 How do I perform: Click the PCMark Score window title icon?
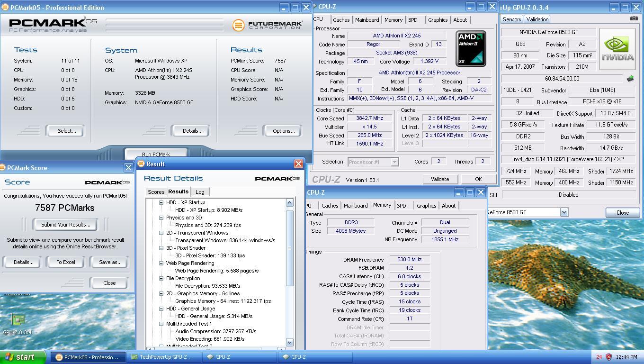tap(2, 167)
